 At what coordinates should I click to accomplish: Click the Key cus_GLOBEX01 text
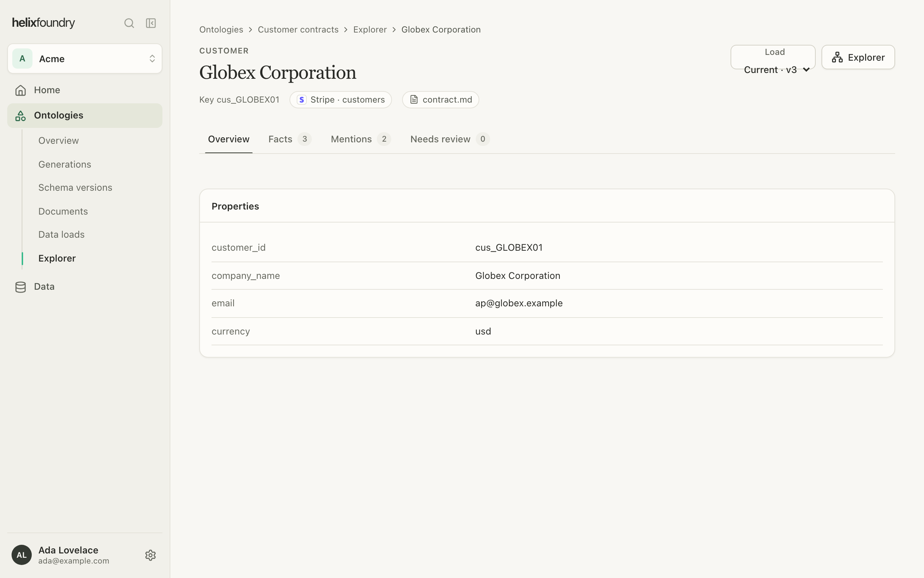tap(239, 100)
